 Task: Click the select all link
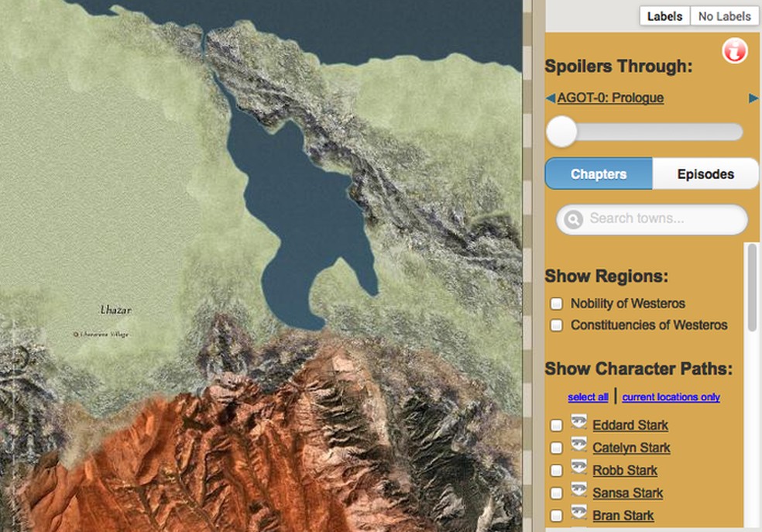tap(587, 397)
